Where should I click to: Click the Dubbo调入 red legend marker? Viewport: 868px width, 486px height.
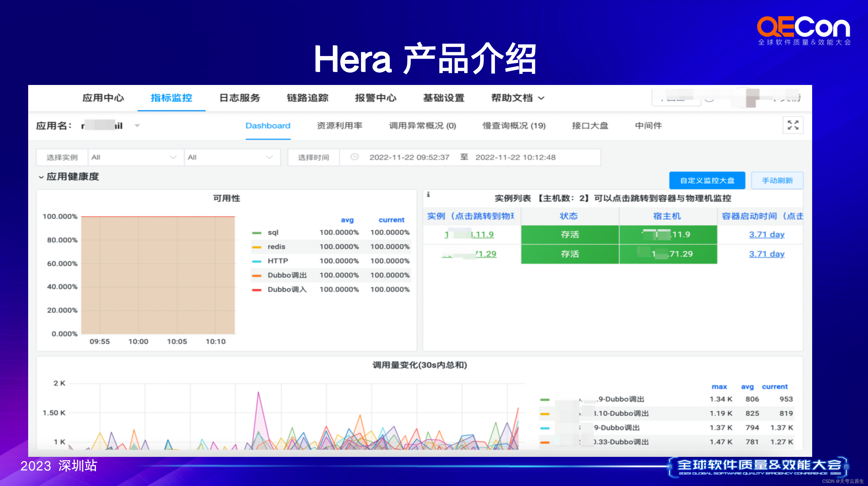pyautogui.click(x=257, y=290)
